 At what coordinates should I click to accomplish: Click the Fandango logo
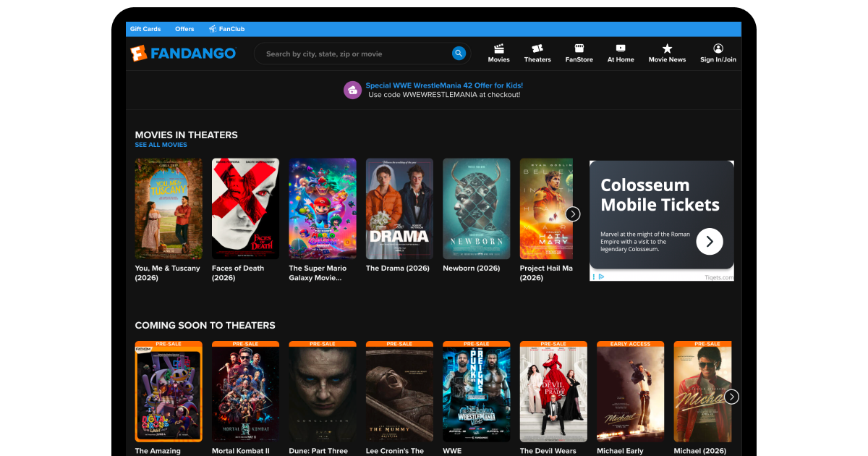point(183,54)
